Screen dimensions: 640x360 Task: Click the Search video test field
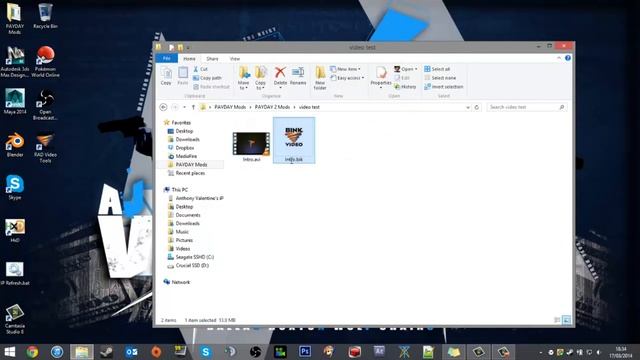click(526, 107)
